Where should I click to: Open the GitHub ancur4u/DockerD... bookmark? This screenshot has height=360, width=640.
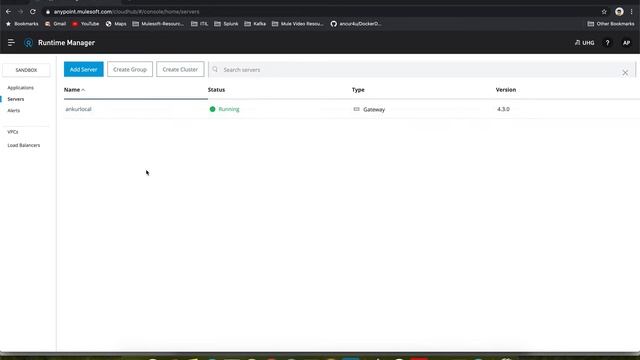tap(356, 24)
